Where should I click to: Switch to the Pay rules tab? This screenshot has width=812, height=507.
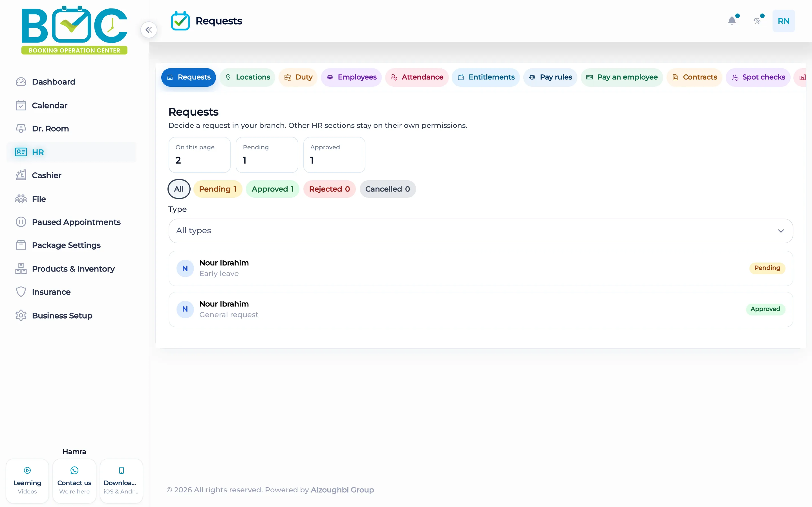(x=550, y=77)
